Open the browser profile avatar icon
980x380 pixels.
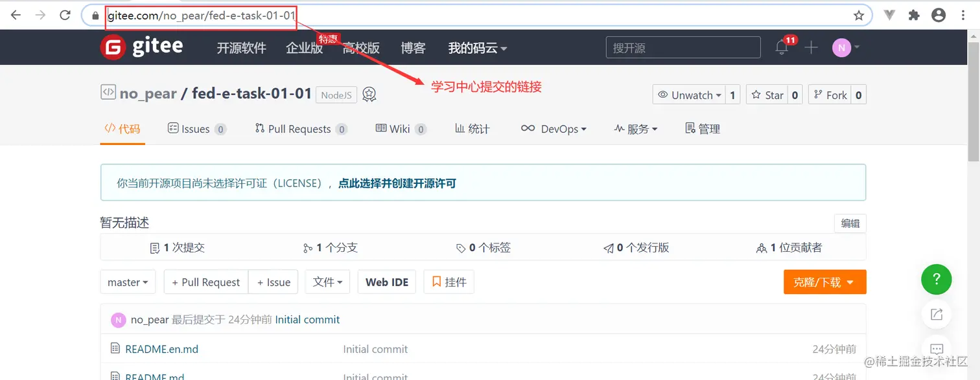click(939, 16)
